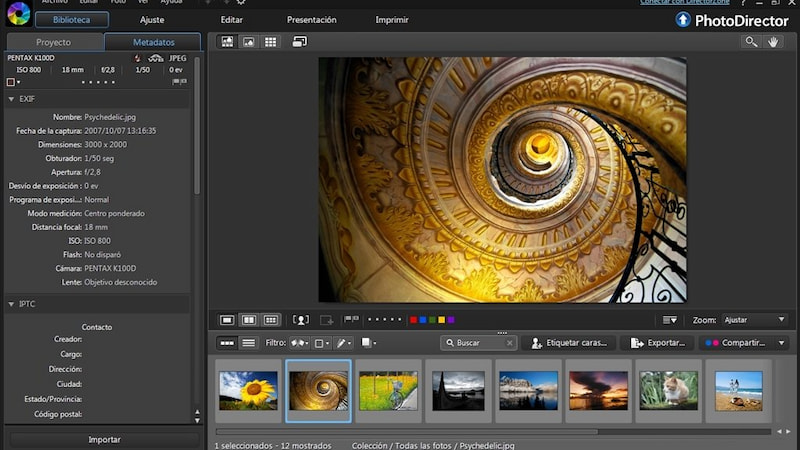This screenshot has width=800, height=450.
Task: Open the photo stack dropdown
Action: click(369, 343)
